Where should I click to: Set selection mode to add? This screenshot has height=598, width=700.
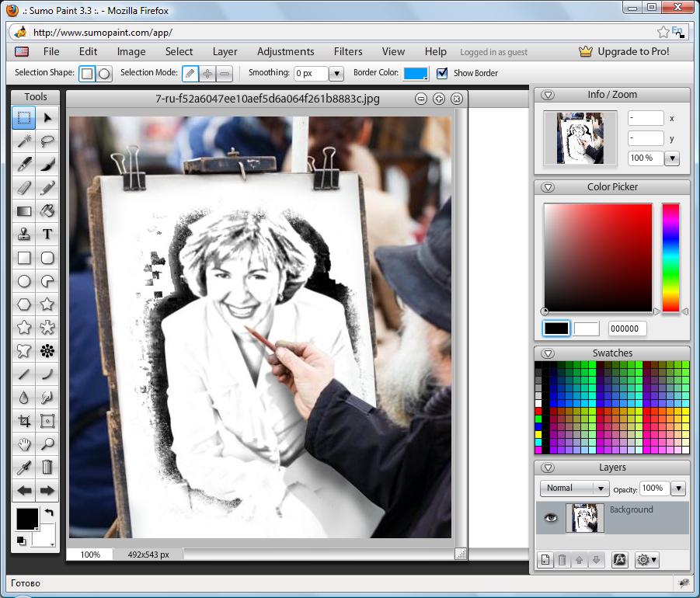point(207,73)
